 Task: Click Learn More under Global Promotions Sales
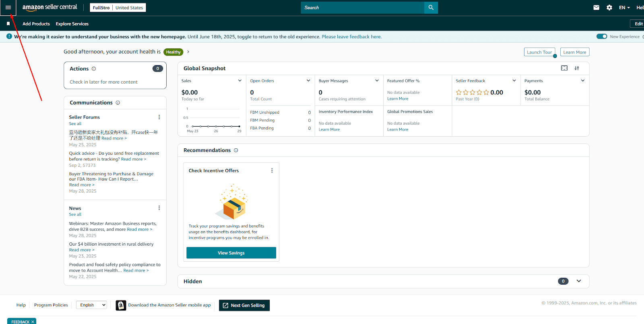[398, 129]
